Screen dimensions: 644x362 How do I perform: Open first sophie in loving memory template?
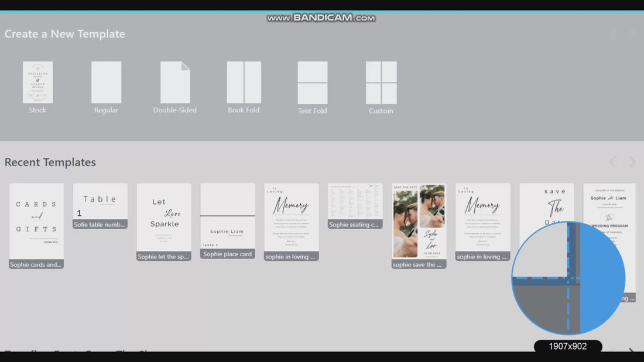pos(291,222)
